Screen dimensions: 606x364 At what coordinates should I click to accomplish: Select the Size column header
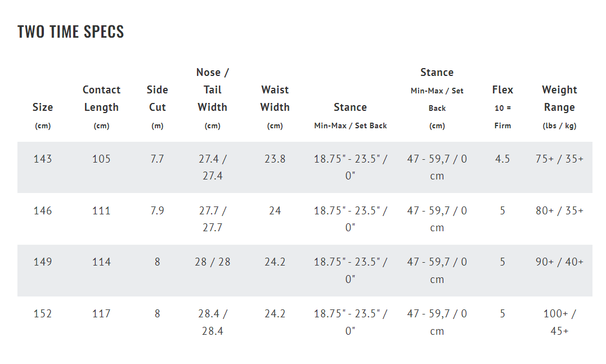click(x=43, y=116)
